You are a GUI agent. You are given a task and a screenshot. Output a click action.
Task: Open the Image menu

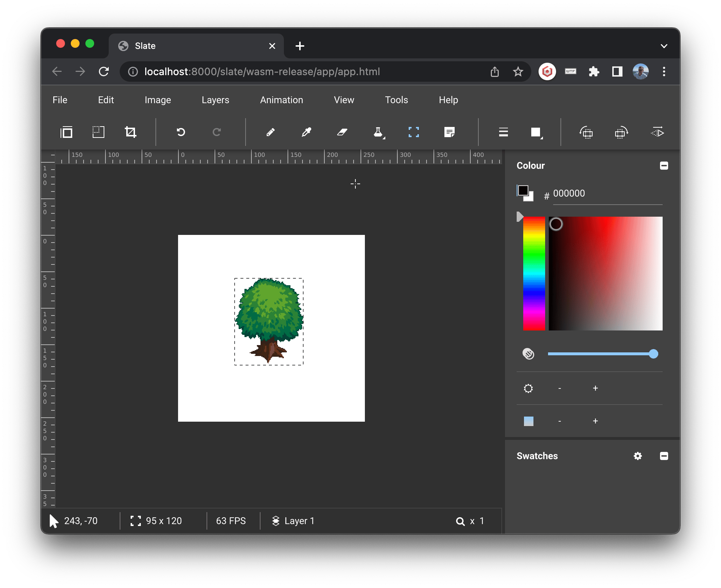[157, 100]
